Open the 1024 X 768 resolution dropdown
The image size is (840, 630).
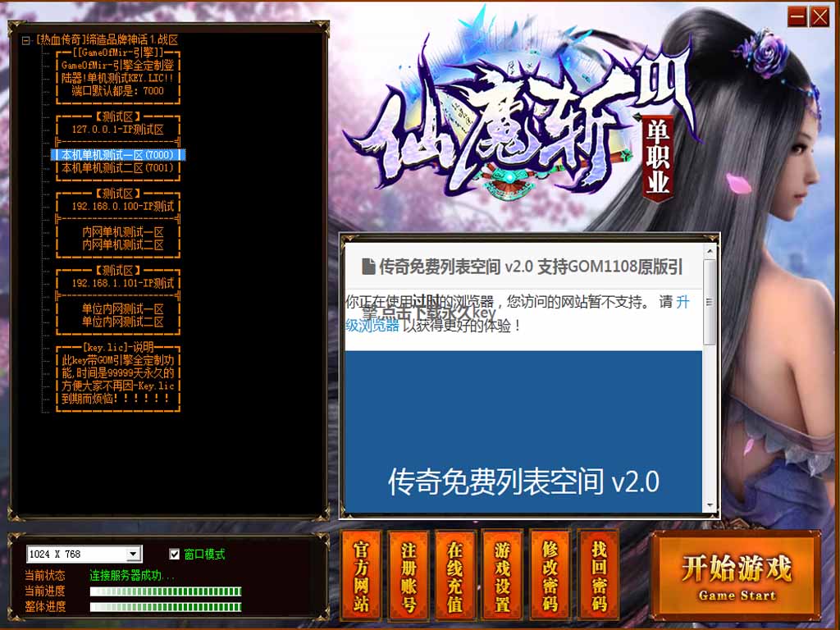tap(134, 554)
